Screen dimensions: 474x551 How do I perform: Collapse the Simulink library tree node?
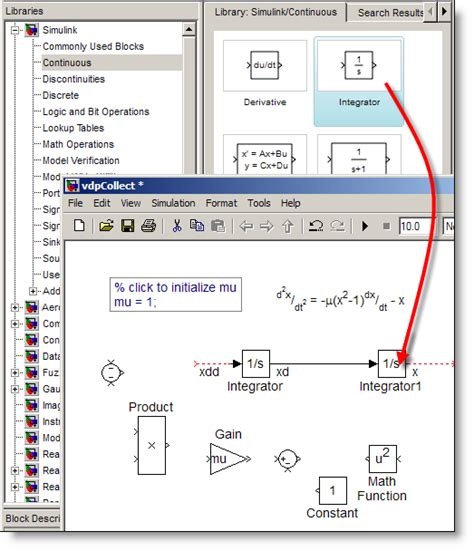(15, 30)
